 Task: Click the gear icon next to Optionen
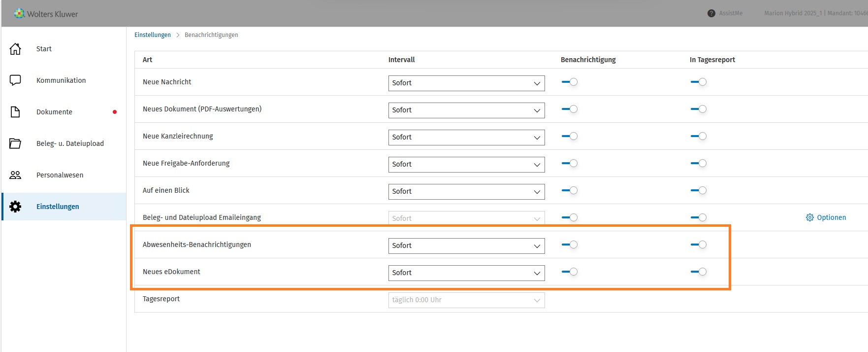pyautogui.click(x=809, y=217)
